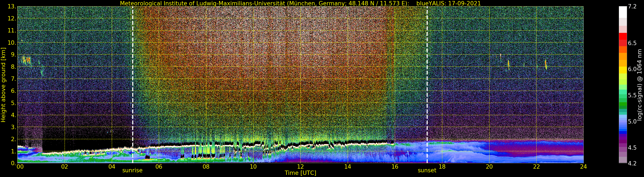
Task: Click the white dashed sunset line
Action: (x=427, y=85)
